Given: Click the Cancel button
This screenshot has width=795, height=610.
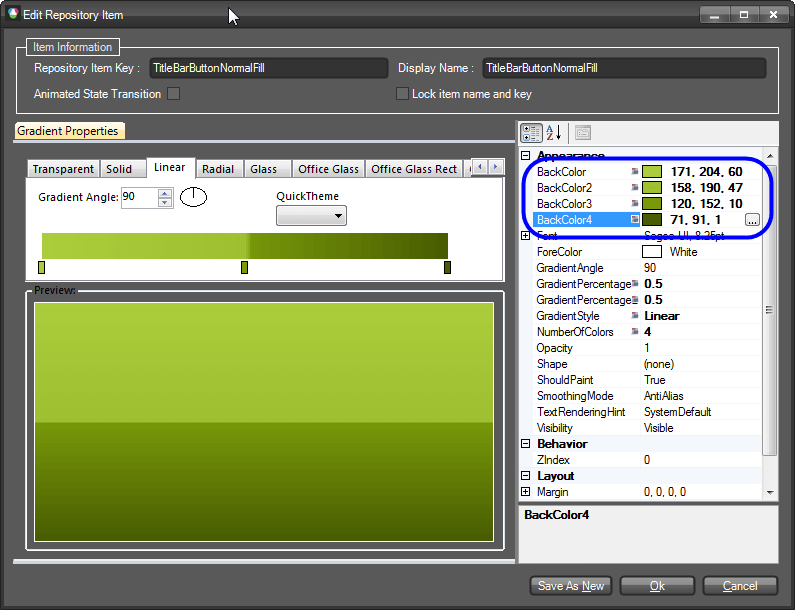Looking at the screenshot, I should pyautogui.click(x=740, y=586).
